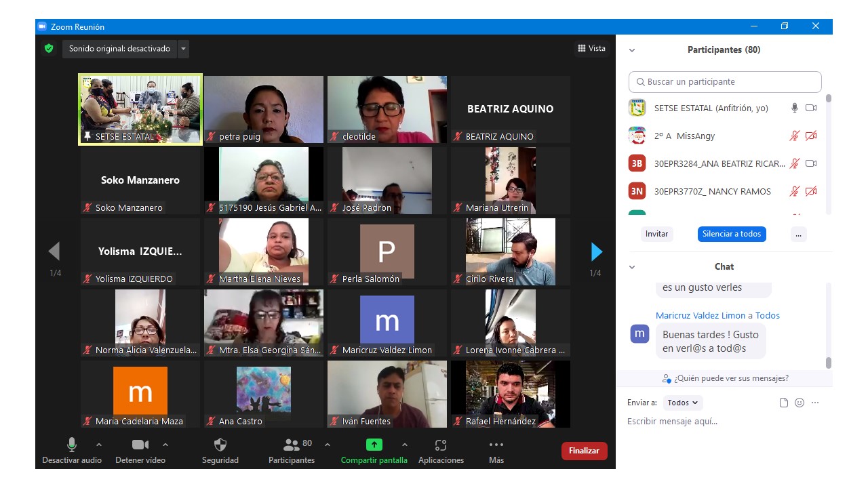Toggle the Participantes panel from toolbar
The height and width of the screenshot is (488, 868).
(x=292, y=451)
